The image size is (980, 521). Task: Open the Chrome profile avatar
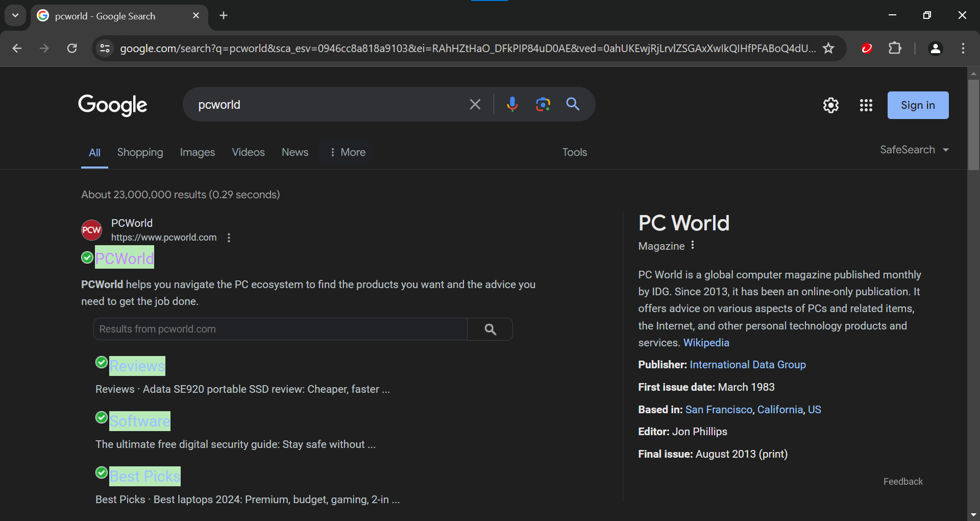click(x=935, y=49)
